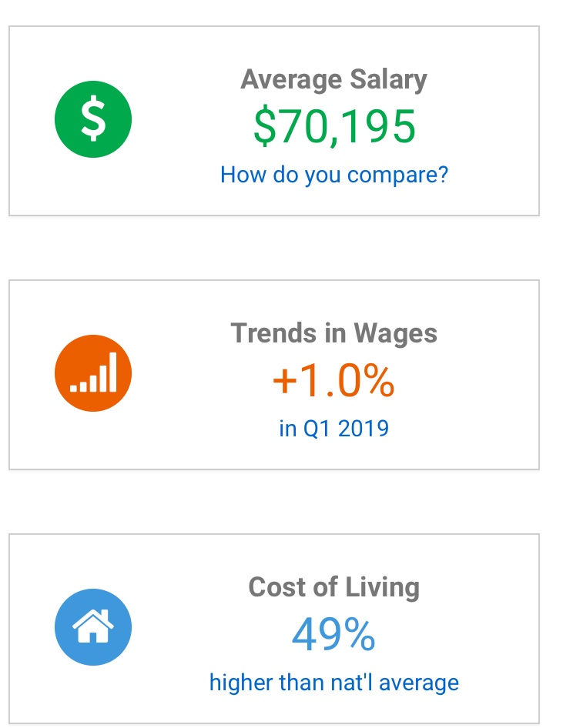Open the Cost of Living card
This screenshot has width=563, height=728.
(x=274, y=629)
